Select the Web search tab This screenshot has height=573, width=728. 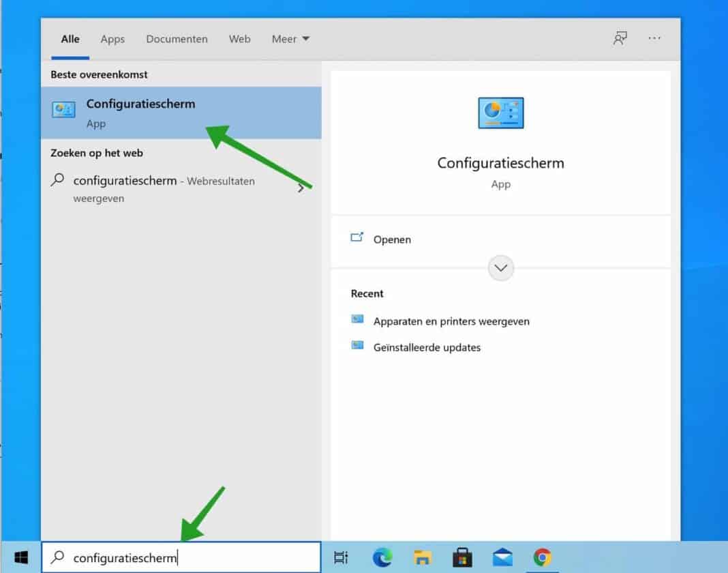point(239,39)
